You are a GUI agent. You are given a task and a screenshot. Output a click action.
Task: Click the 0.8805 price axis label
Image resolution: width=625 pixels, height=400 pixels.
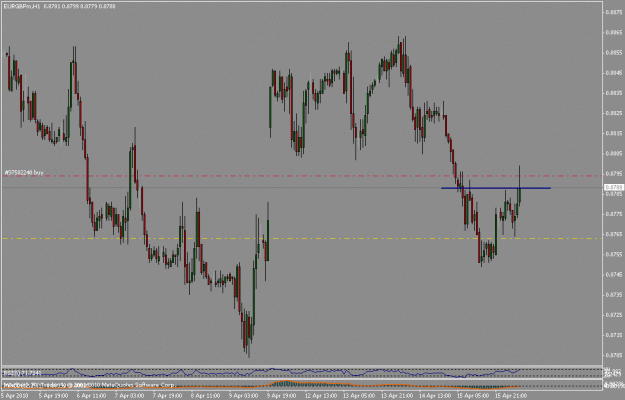point(614,153)
